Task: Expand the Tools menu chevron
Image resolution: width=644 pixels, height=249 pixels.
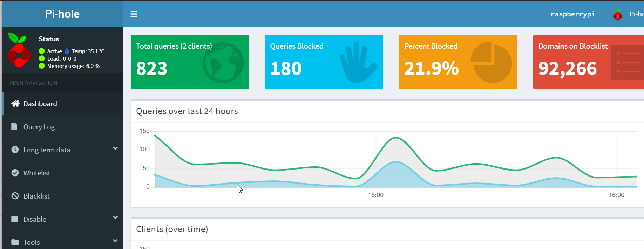Action: tap(115, 241)
